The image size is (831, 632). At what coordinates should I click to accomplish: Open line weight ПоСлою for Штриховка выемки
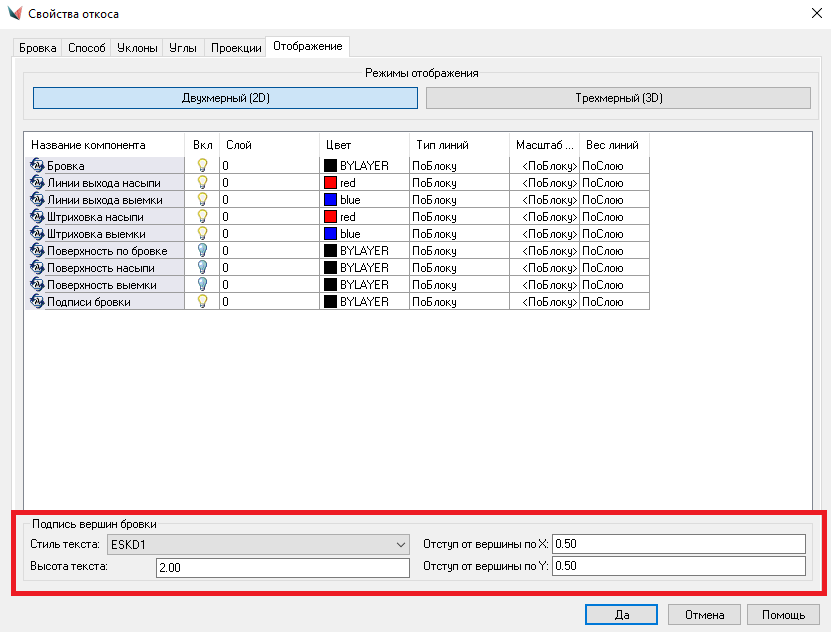[x=613, y=234]
